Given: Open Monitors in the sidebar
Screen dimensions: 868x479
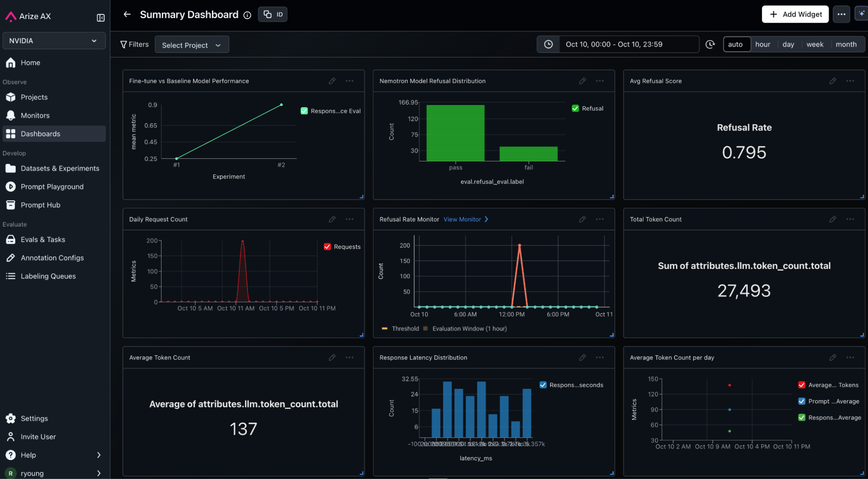Looking at the screenshot, I should point(35,115).
